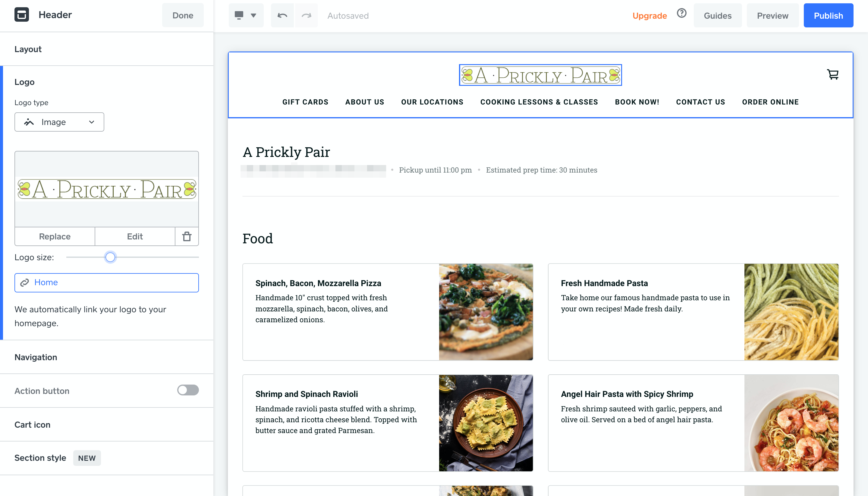Click the link icon beside Home
This screenshot has width=868, height=496.
pos(24,282)
